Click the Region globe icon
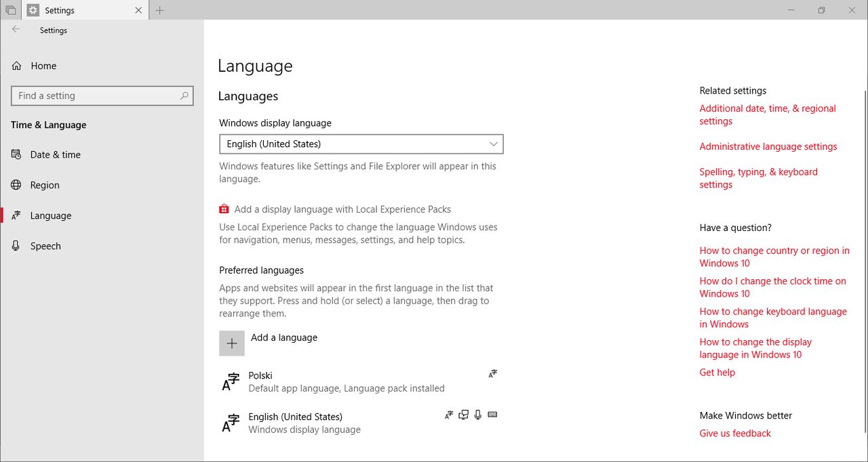 pos(16,185)
